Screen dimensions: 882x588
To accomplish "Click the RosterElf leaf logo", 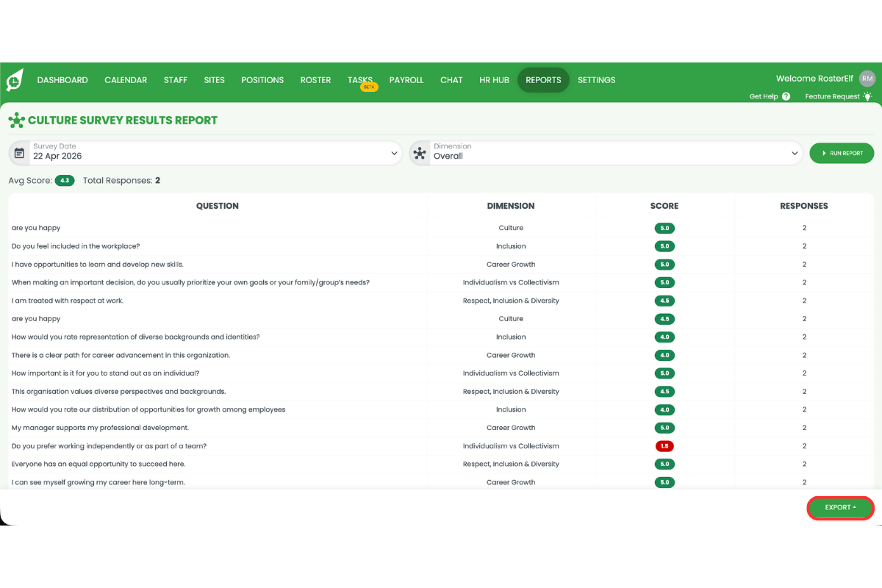I will click(x=13, y=79).
